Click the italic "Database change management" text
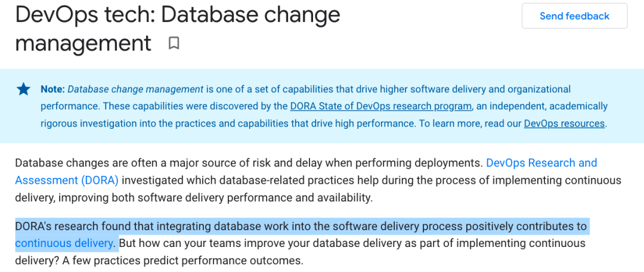The width and height of the screenshot is (644, 272). tap(135, 89)
